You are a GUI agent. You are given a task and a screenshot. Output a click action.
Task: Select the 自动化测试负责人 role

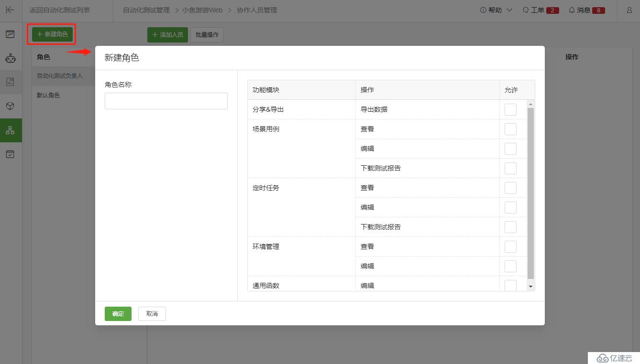tap(60, 76)
